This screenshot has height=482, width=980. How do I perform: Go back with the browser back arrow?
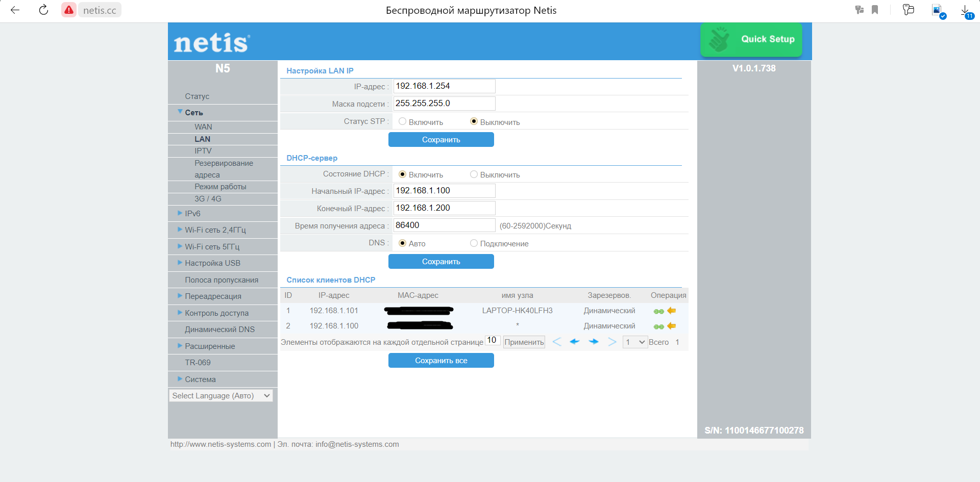15,10
